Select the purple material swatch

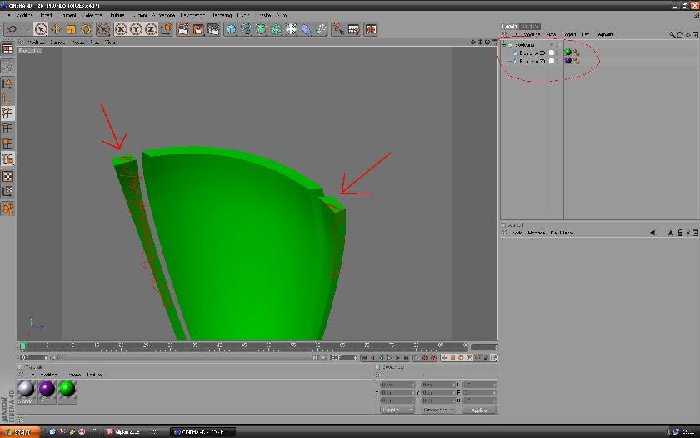[46, 389]
